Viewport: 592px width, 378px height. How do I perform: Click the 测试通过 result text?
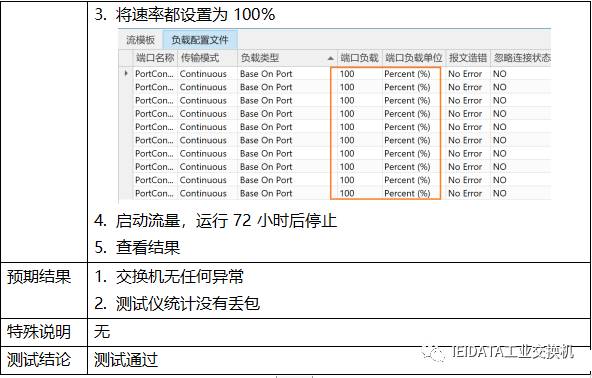pos(126,360)
